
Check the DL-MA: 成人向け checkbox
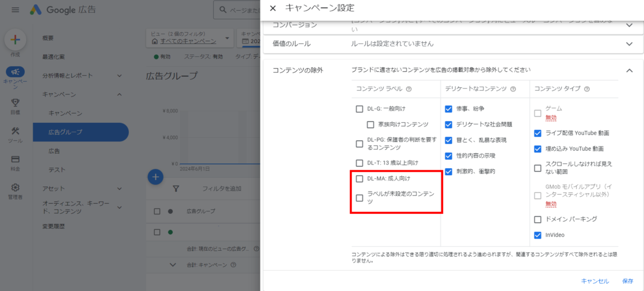pyautogui.click(x=360, y=178)
